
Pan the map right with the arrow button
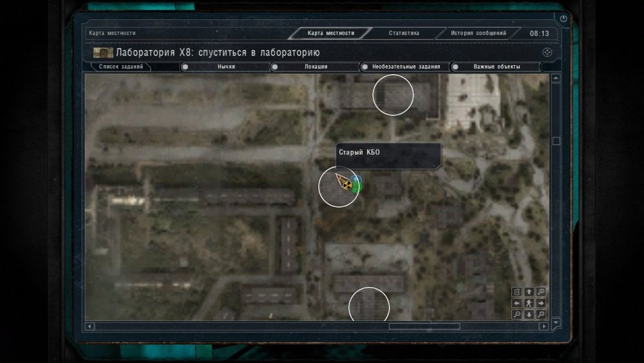point(541,303)
